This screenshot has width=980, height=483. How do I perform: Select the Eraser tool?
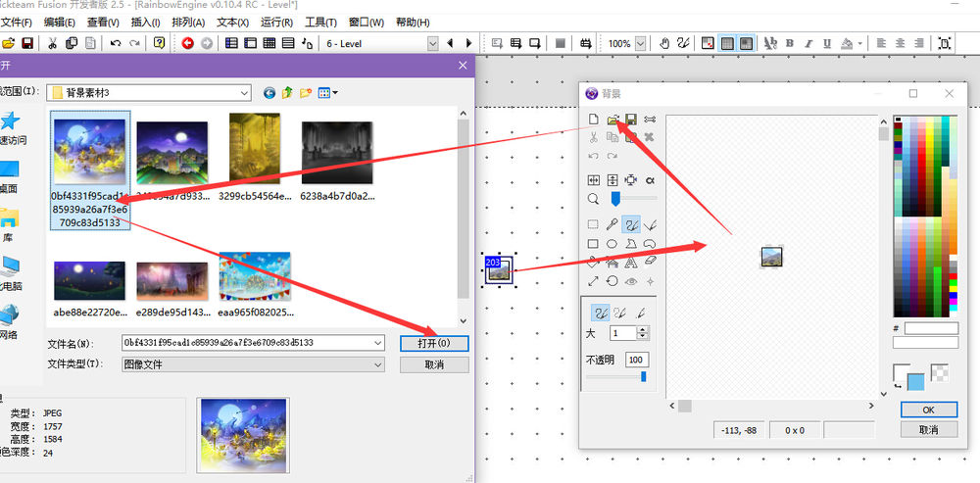[x=650, y=263]
